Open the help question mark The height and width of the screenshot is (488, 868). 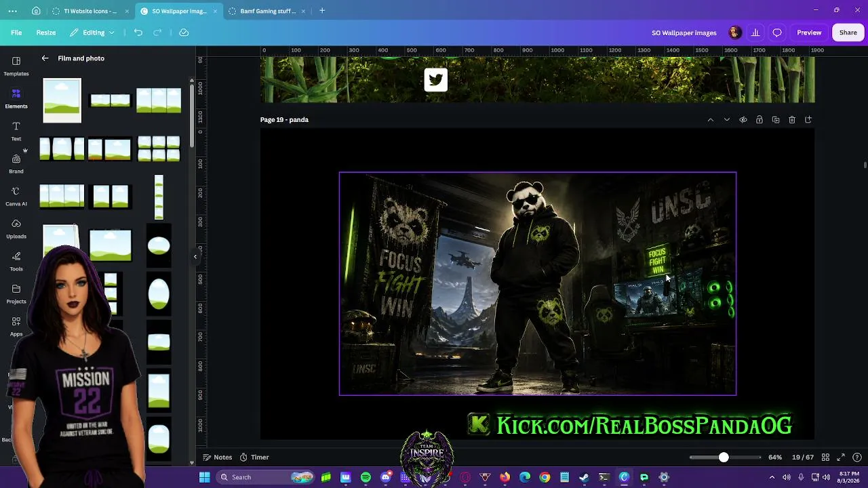[857, 457]
